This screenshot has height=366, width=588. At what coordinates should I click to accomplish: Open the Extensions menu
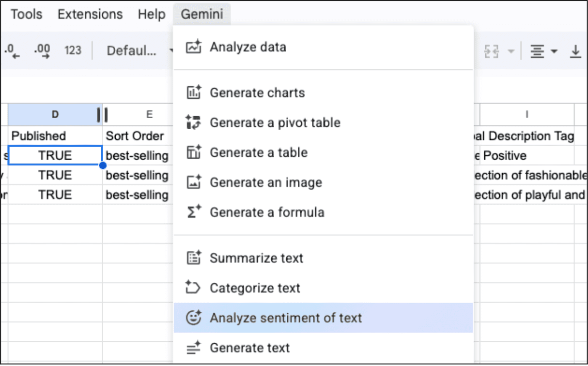click(89, 14)
